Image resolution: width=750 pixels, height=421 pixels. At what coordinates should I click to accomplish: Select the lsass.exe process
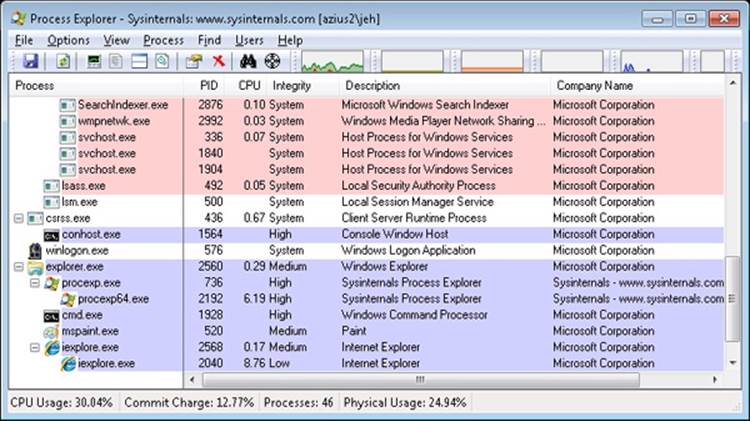click(366, 186)
